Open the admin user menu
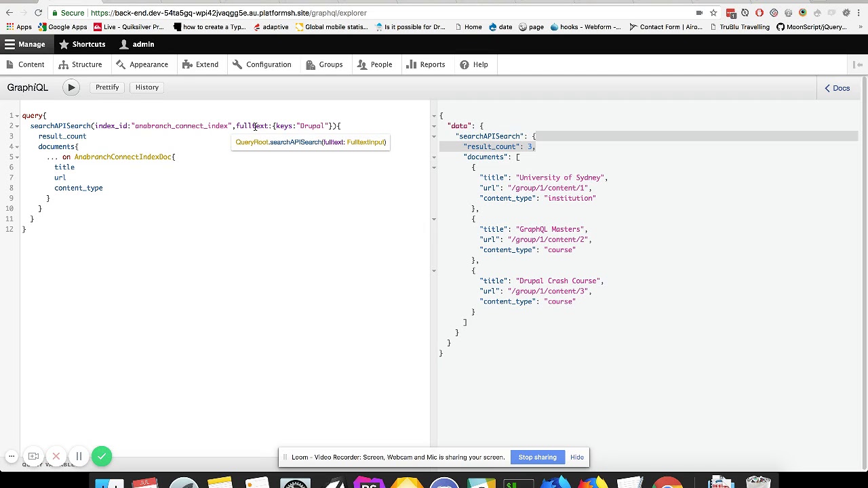Screen dimensions: 868x488 pyautogui.click(x=137, y=44)
